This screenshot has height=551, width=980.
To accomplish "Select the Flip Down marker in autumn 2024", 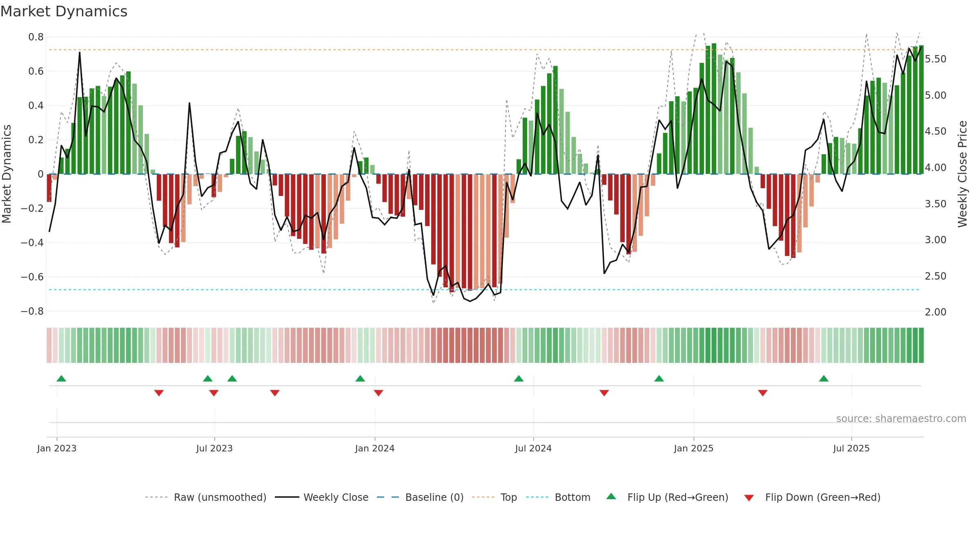I will (x=604, y=393).
